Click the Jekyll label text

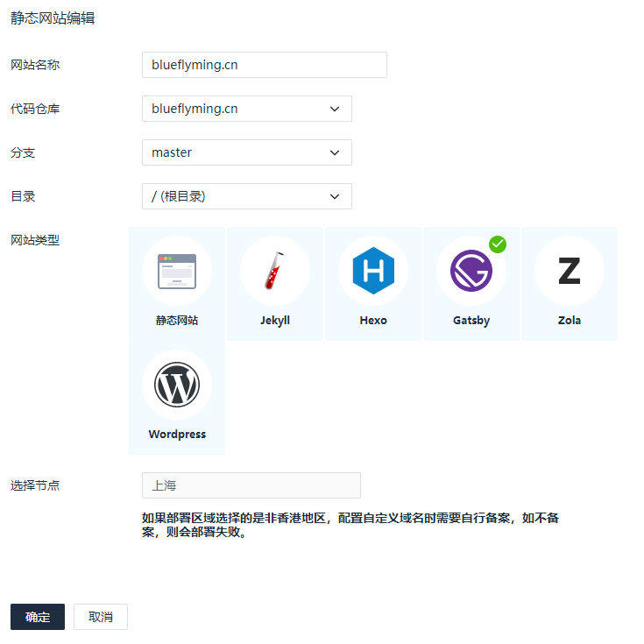(275, 321)
